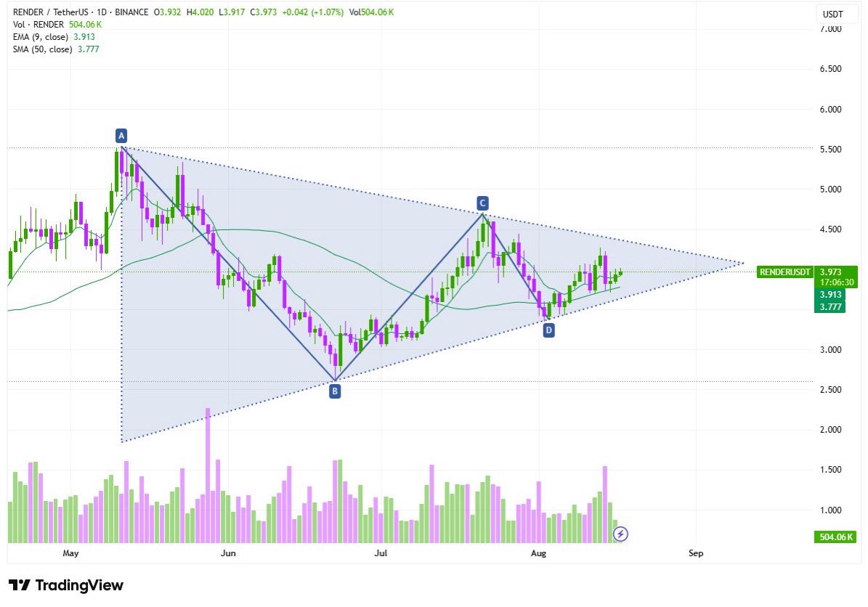Click the 5.000 price axis label
The image size is (868, 607).
pyautogui.click(x=830, y=190)
